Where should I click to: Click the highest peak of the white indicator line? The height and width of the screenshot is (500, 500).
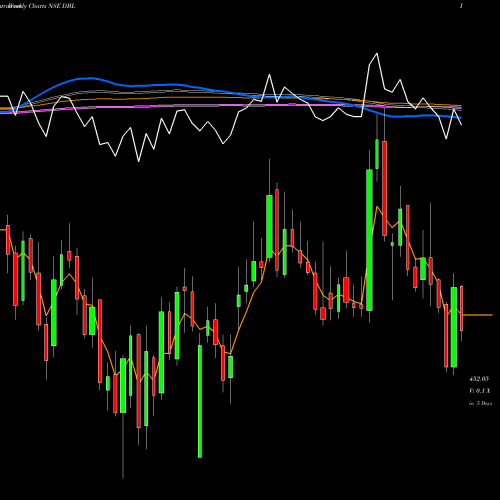pos(377,53)
